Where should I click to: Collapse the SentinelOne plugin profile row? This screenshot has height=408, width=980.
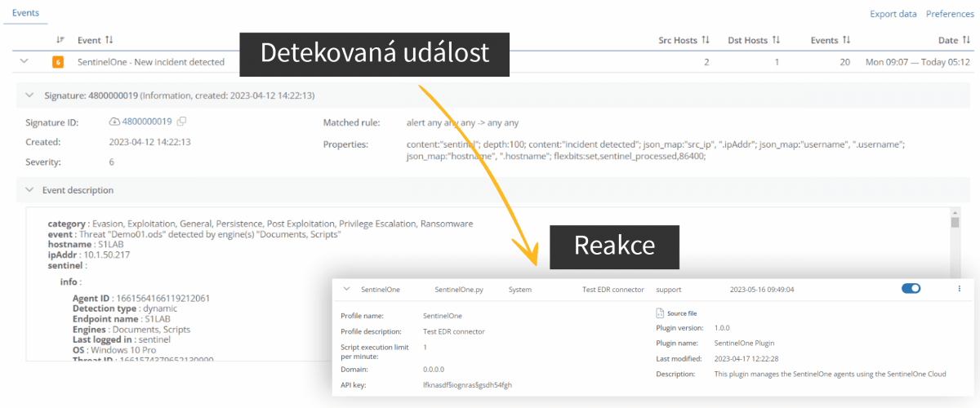(346, 289)
